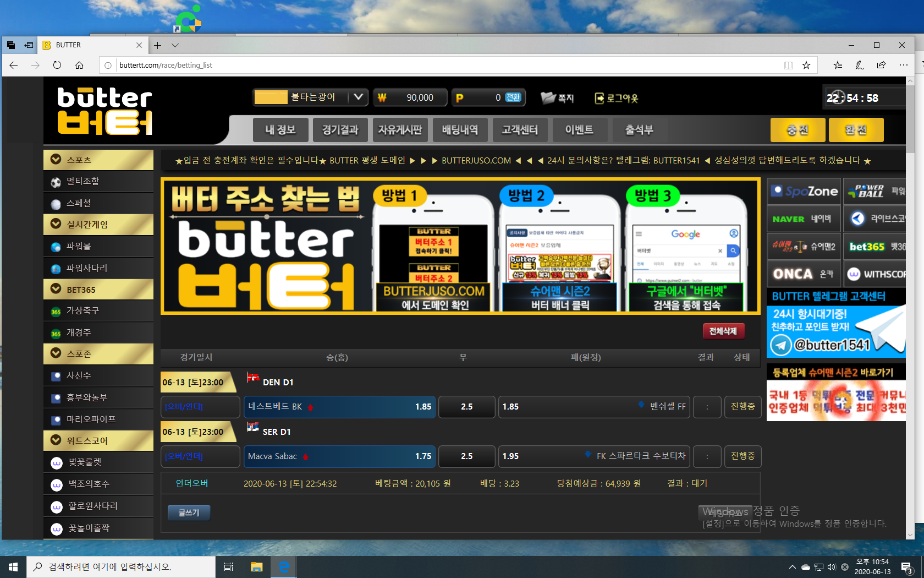The width and height of the screenshot is (924, 578).
Task: Click the 로그아웃 logout icon
Action: pyautogui.click(x=599, y=98)
